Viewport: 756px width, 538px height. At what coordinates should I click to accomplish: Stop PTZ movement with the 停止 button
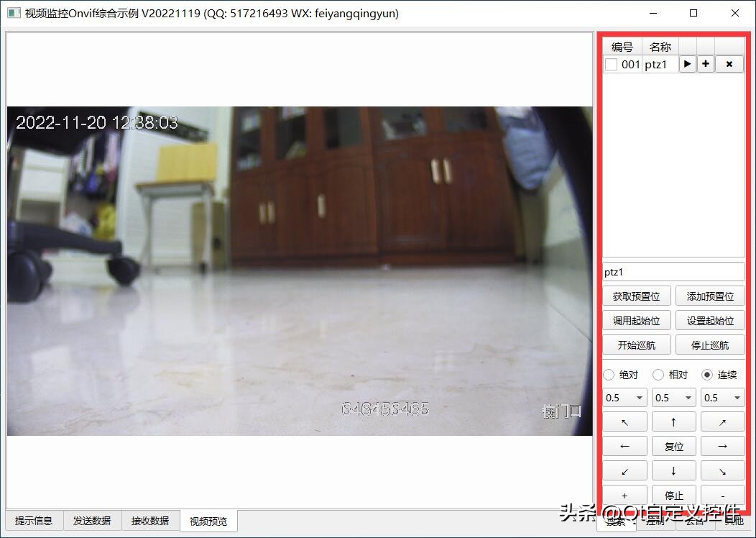(673, 496)
